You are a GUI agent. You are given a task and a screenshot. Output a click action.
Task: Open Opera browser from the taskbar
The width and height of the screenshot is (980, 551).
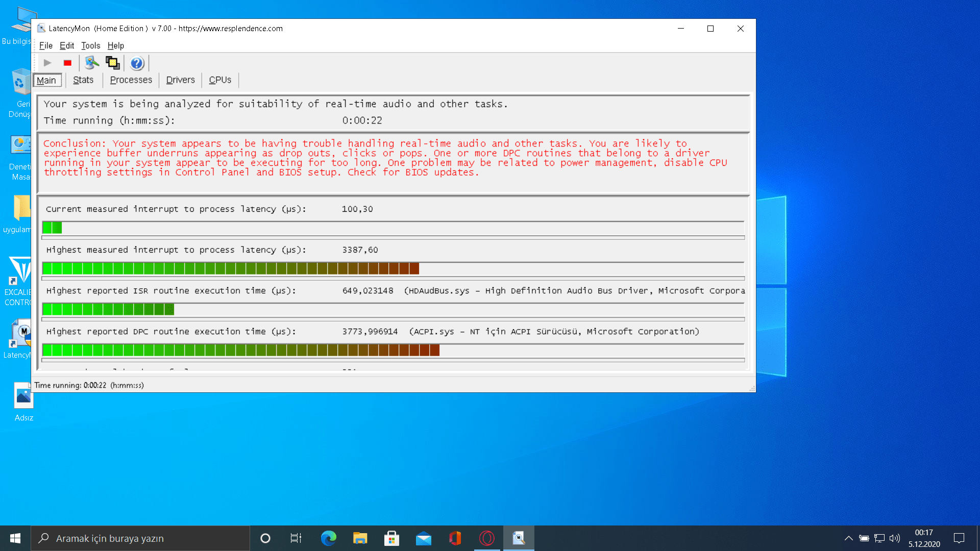pos(486,538)
